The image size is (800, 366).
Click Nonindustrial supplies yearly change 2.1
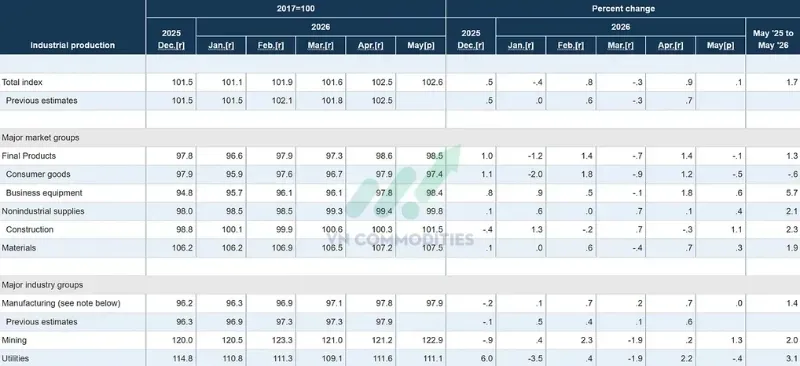click(x=792, y=211)
